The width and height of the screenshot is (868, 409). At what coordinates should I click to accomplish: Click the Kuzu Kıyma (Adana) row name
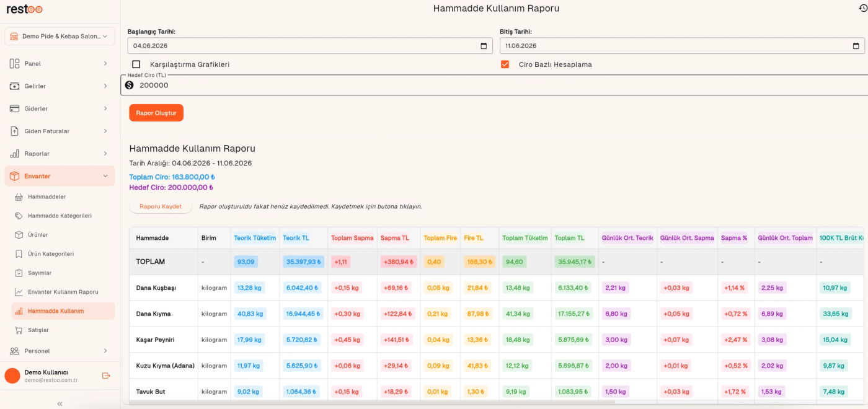click(166, 366)
